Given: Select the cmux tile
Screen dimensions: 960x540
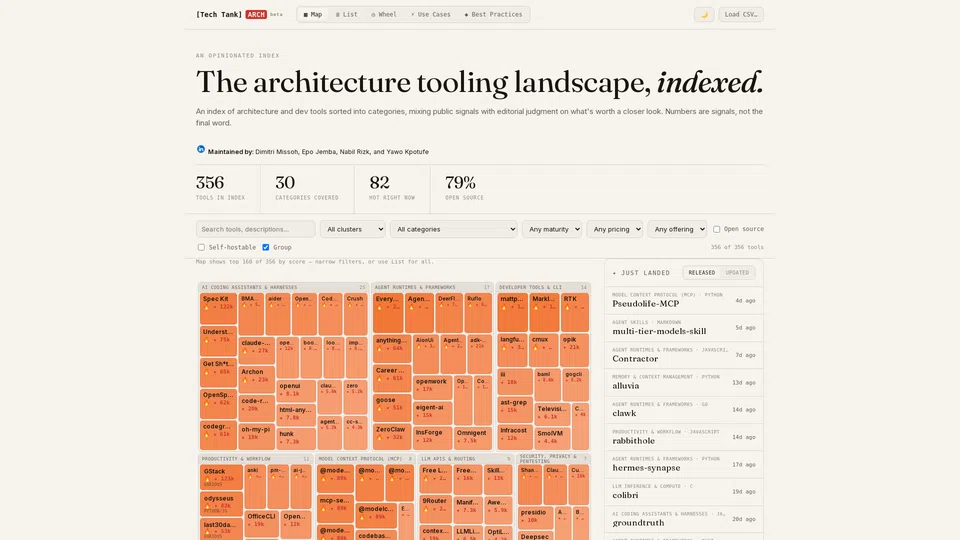Looking at the screenshot, I should 544,350.
